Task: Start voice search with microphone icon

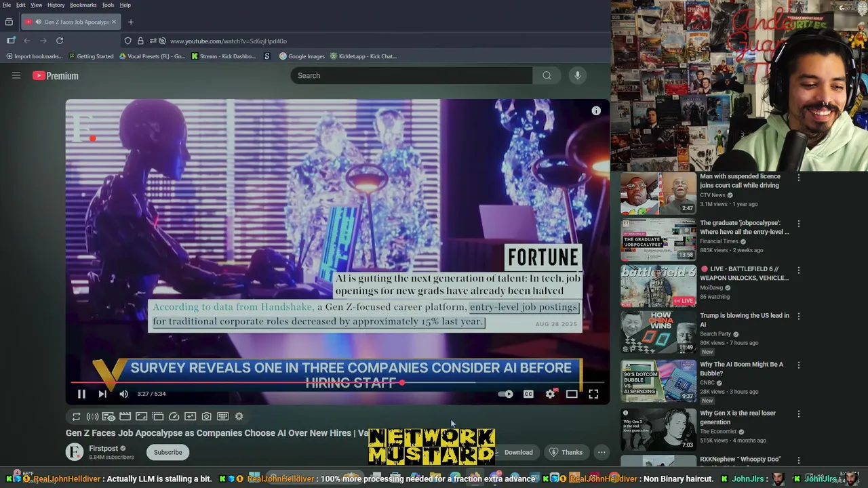Action: coord(578,75)
